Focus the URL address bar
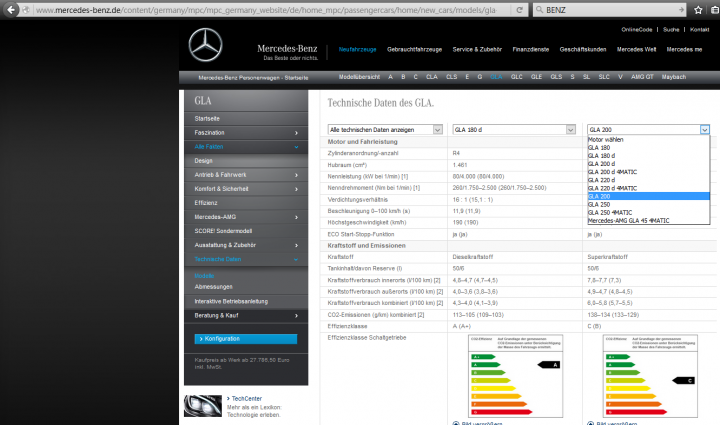 click(x=272, y=10)
